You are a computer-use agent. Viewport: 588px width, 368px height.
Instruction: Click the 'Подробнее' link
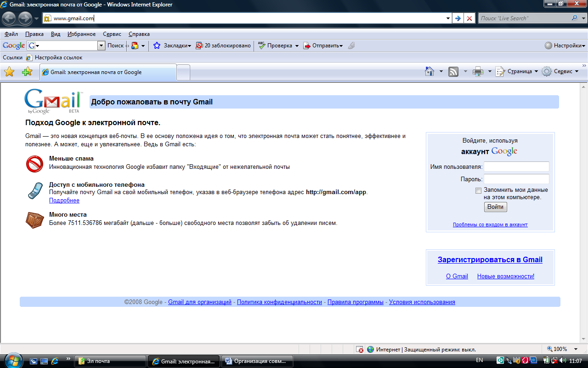[x=64, y=201]
